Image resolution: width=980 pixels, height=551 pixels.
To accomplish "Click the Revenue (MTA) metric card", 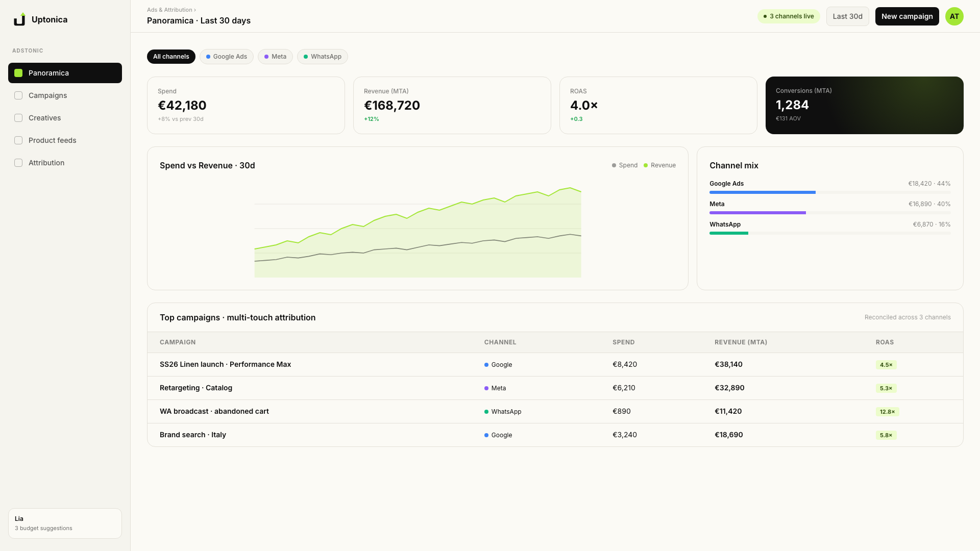I will click(452, 105).
